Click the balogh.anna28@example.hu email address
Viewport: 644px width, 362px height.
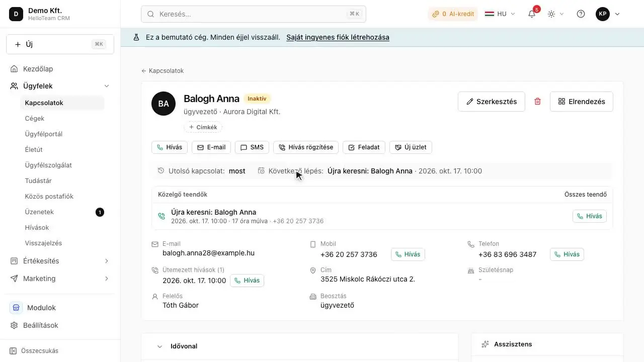[208, 253]
